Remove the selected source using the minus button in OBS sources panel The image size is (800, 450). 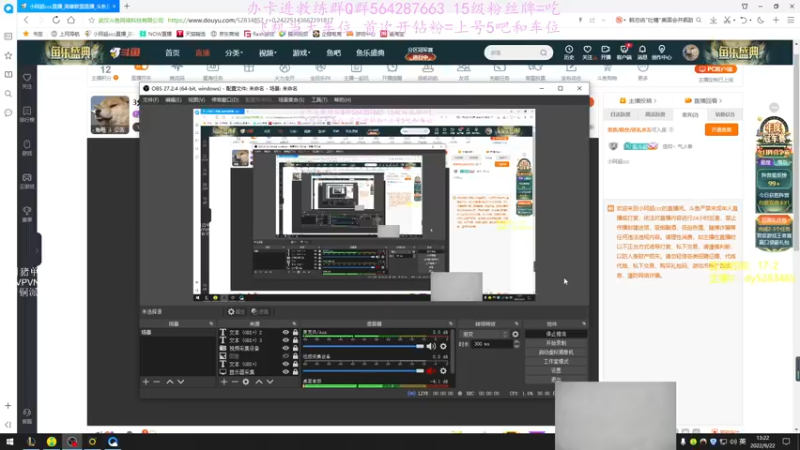point(235,382)
